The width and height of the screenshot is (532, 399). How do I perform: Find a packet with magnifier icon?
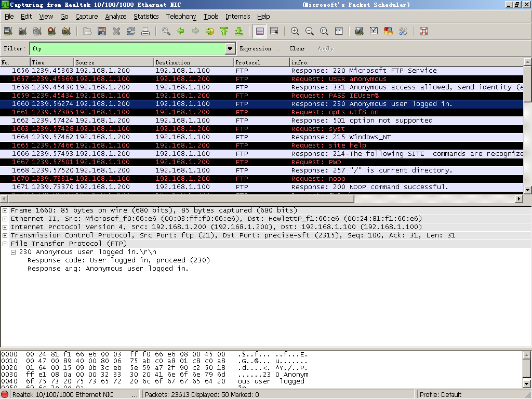(166, 31)
